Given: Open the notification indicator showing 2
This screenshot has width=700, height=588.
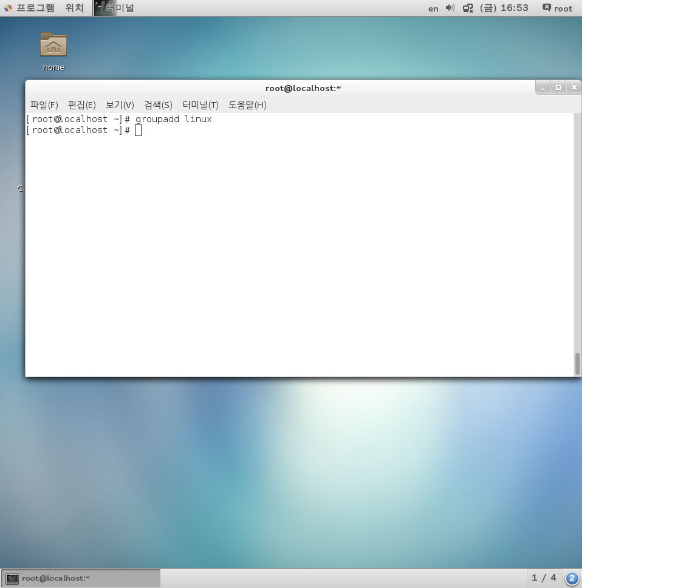Looking at the screenshot, I should [572, 578].
